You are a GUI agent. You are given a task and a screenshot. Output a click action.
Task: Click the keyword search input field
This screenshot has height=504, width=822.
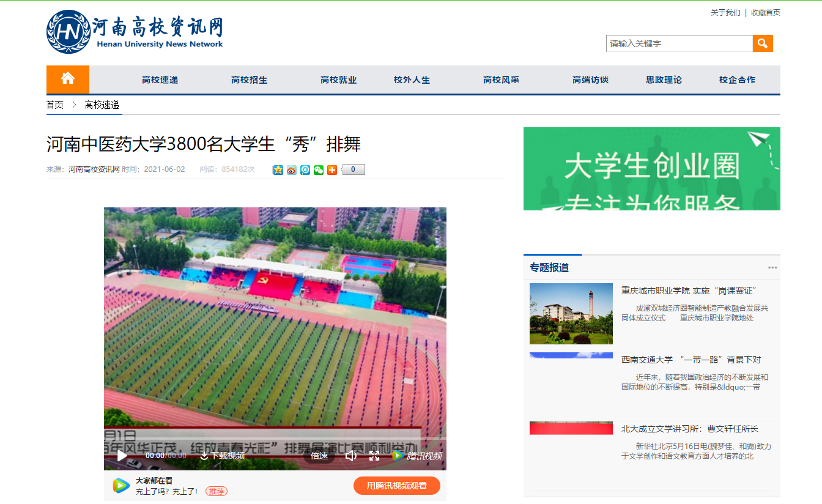(679, 43)
